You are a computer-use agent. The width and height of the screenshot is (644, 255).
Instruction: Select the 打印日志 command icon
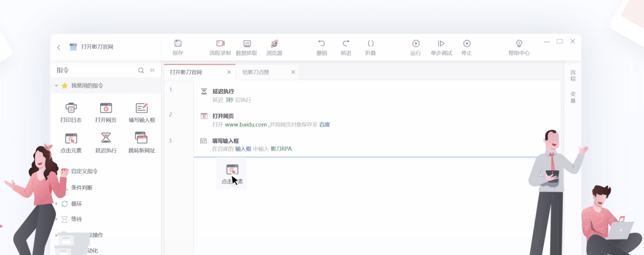[x=71, y=107]
